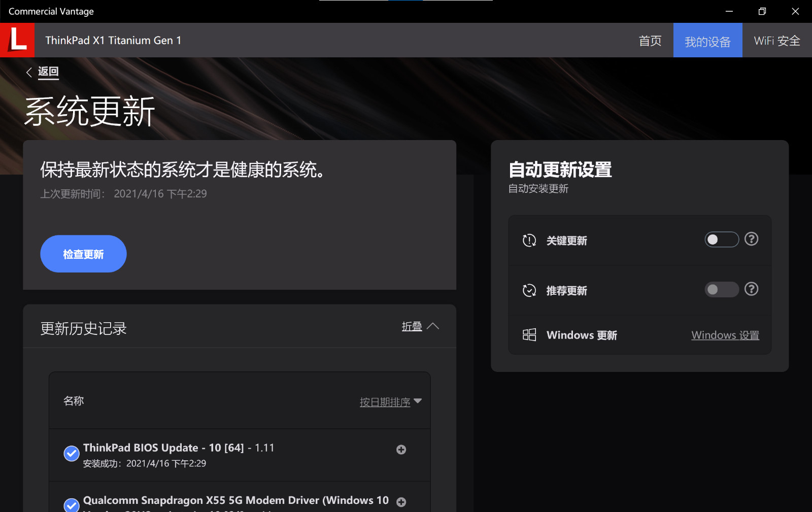Click the ThinkPad X1 Titanium Gen 1 device name
The image size is (812, 512).
pyautogui.click(x=113, y=41)
